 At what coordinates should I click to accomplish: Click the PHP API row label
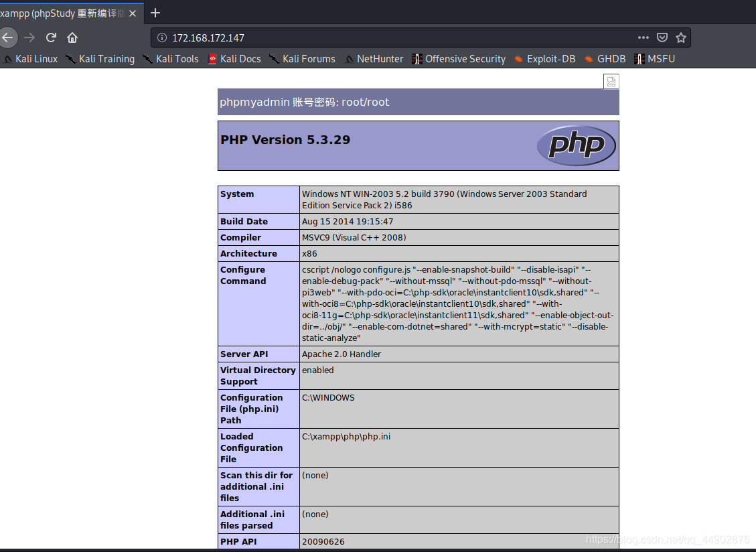(238, 541)
